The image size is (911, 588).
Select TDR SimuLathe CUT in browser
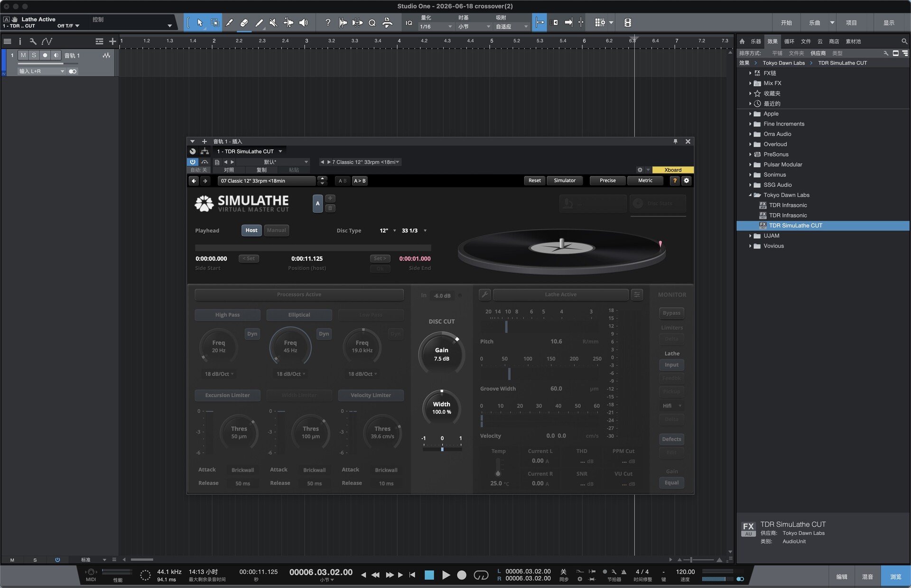click(795, 226)
